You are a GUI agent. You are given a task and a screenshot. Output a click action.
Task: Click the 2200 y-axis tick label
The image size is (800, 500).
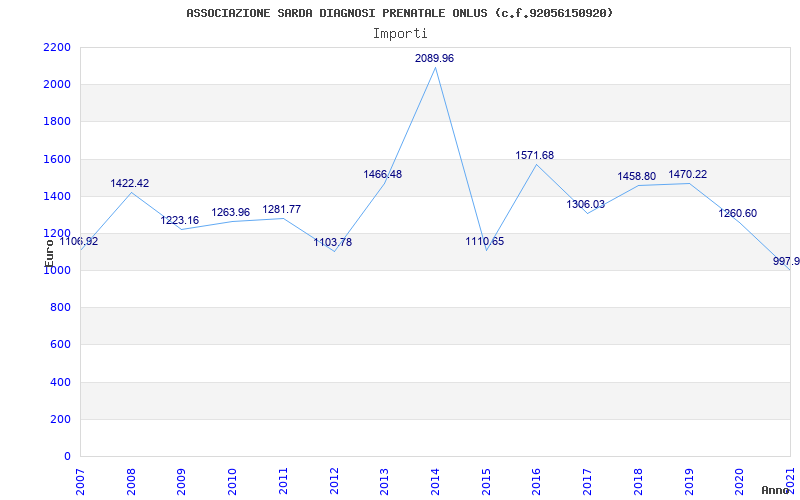pyautogui.click(x=57, y=47)
